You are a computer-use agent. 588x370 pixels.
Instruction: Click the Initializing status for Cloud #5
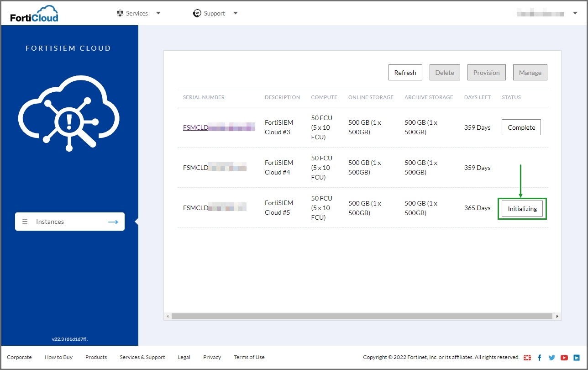click(x=522, y=209)
